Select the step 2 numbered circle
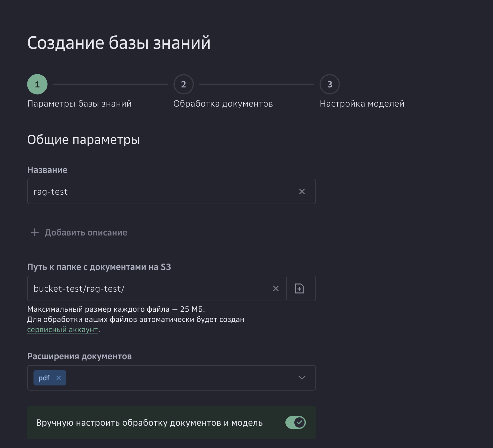The image size is (493, 448). (x=183, y=84)
